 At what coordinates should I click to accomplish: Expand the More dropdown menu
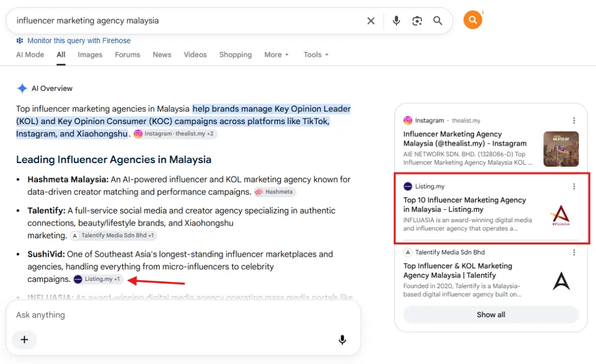point(276,55)
